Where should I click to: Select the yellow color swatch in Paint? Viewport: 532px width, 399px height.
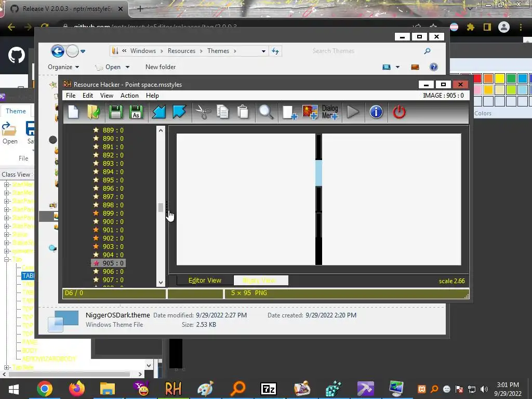(499, 78)
